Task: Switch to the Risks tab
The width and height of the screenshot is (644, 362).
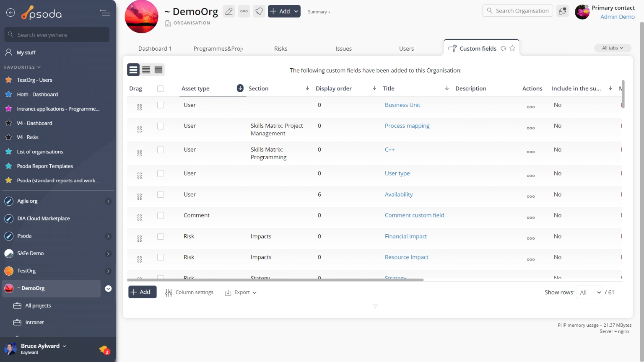Action: pyautogui.click(x=281, y=49)
